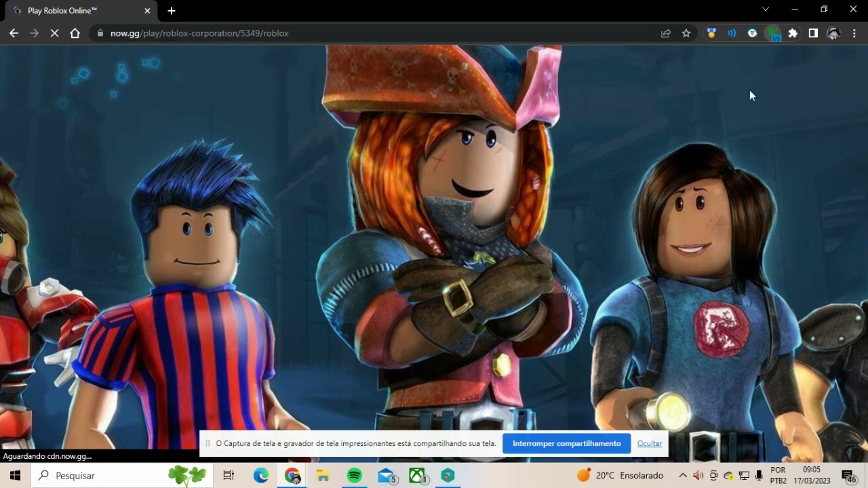The image size is (868, 488).
Task: Open the Extensions puzzle menu
Action: [x=793, y=33]
